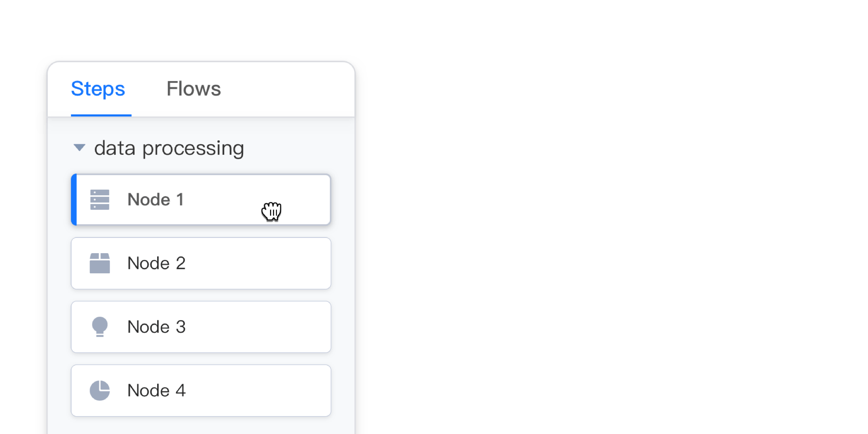Click panel background below Node 4 card
This screenshot has height=434, width=868.
(x=201, y=426)
